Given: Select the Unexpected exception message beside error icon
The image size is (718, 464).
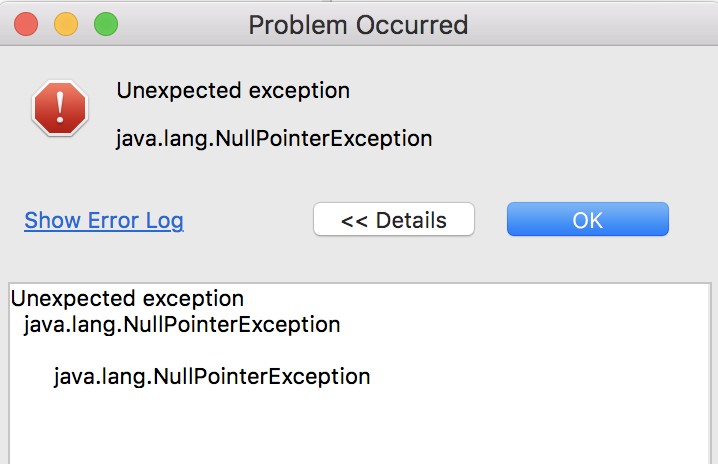Looking at the screenshot, I should click(233, 91).
